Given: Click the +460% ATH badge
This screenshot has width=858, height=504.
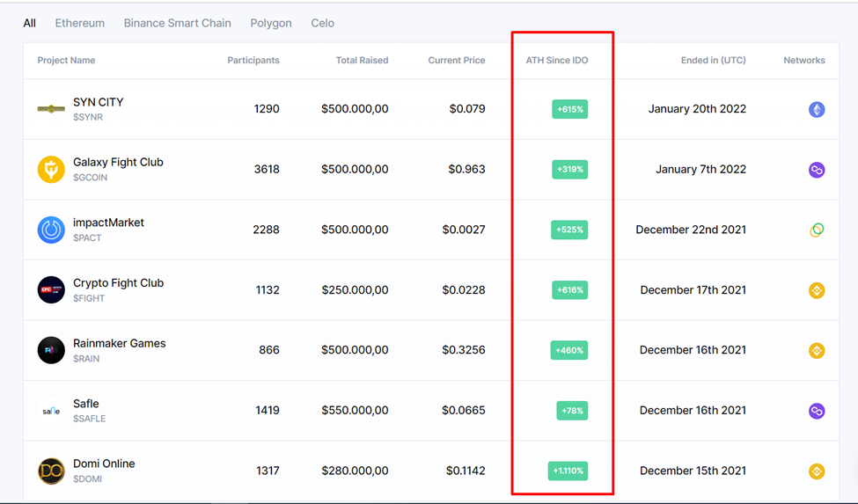Looking at the screenshot, I should click(569, 350).
